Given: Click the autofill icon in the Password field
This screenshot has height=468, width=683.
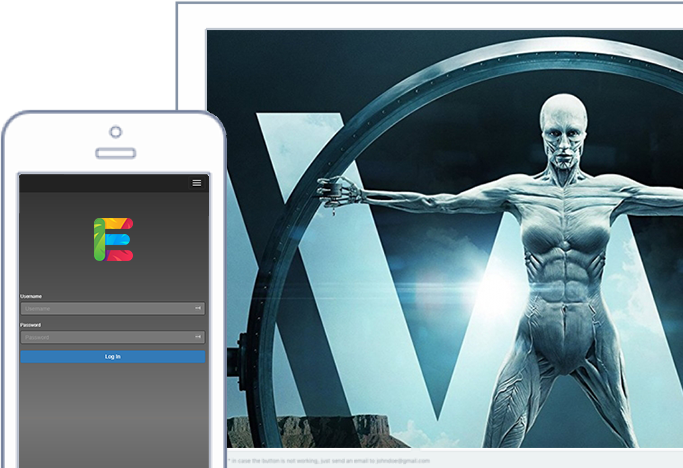Looking at the screenshot, I should pos(198,337).
